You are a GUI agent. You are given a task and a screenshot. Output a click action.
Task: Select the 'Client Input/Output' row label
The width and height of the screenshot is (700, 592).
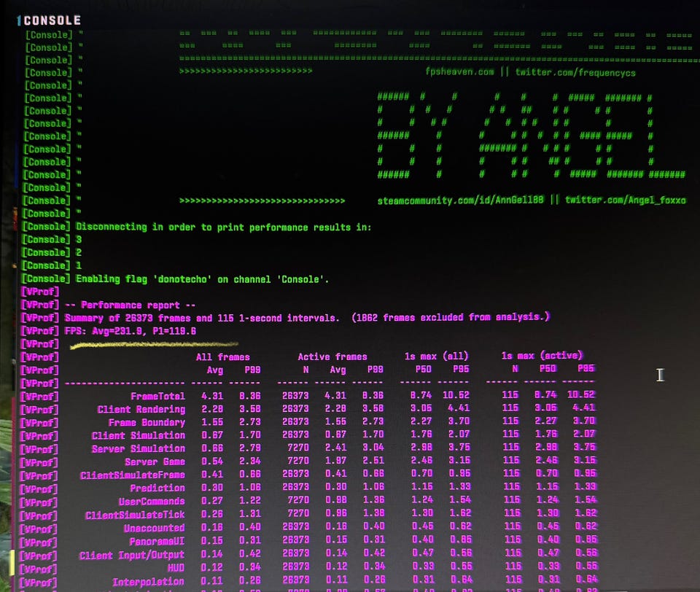point(132,556)
